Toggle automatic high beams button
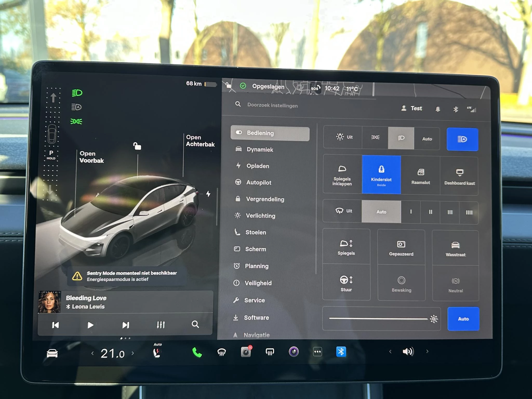532x399 pixels. click(462, 139)
